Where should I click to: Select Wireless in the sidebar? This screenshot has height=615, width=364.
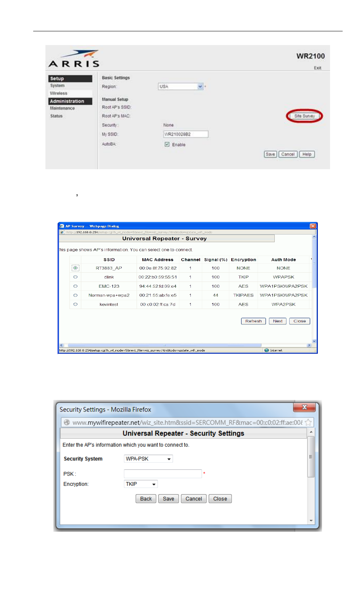pyautogui.click(x=58, y=93)
